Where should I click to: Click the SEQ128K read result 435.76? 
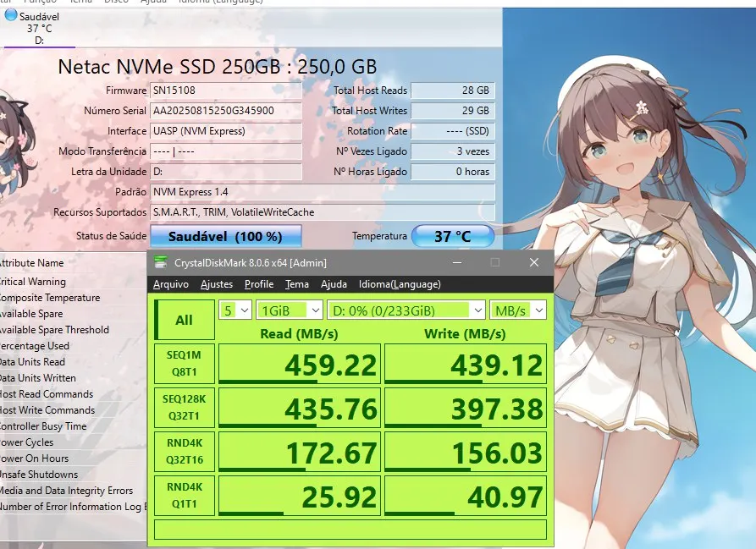click(300, 408)
